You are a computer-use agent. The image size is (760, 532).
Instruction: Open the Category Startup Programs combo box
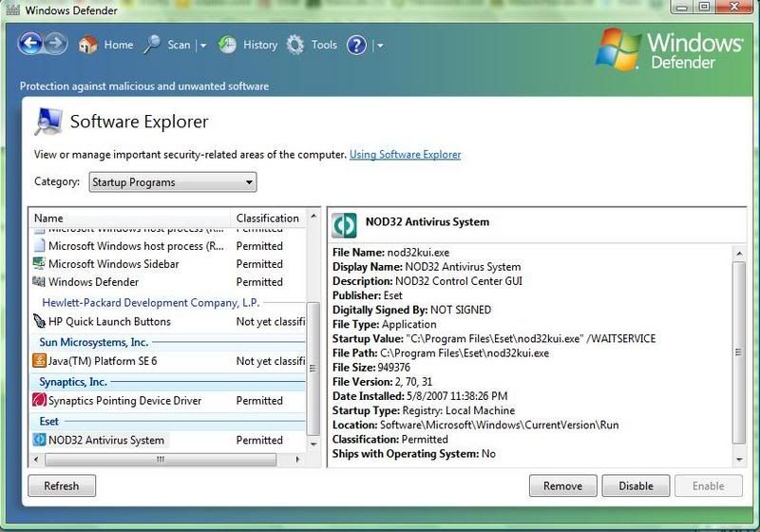point(173,182)
